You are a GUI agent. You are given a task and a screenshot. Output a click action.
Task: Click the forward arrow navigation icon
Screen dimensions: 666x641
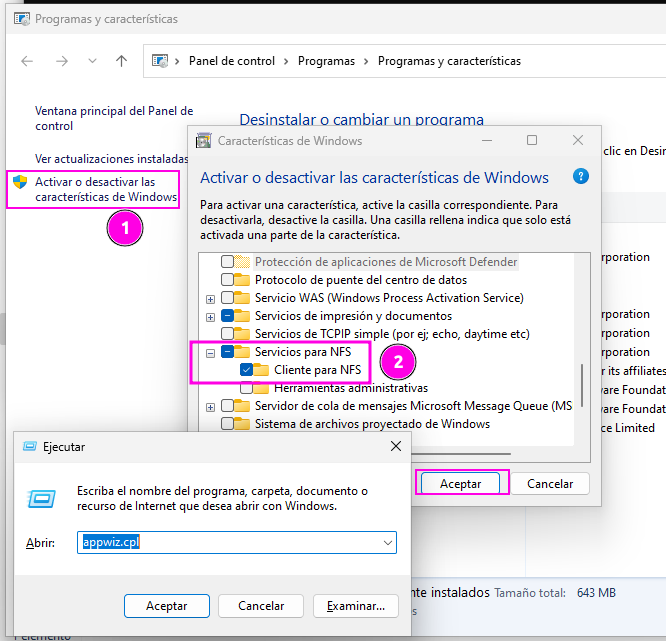(x=61, y=61)
